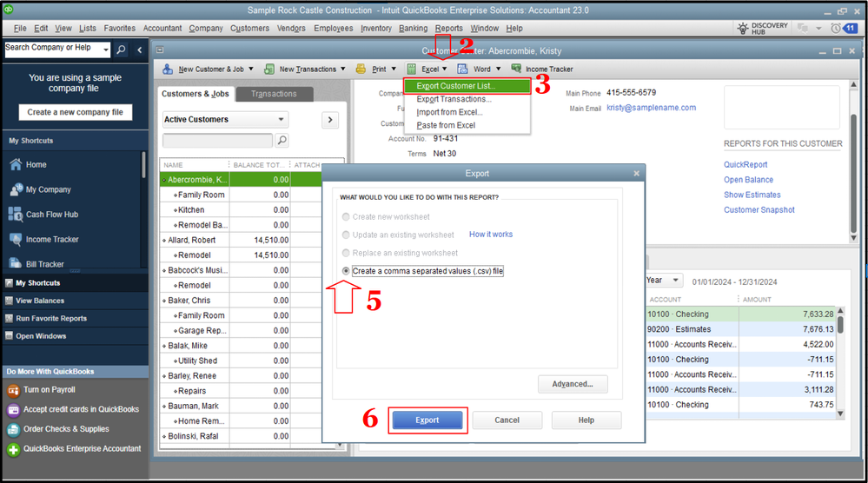Click the Print printer icon

[x=361, y=69]
